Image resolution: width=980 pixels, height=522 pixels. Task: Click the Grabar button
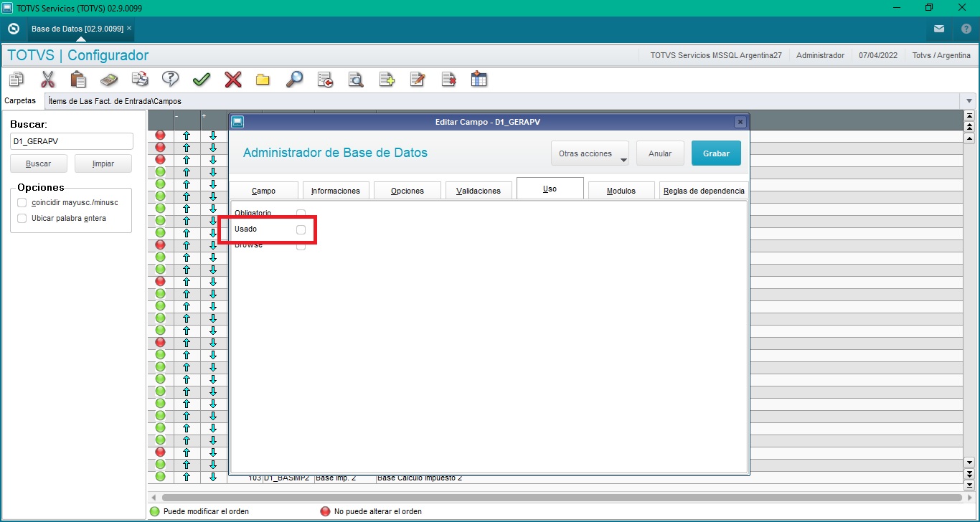[x=716, y=153]
